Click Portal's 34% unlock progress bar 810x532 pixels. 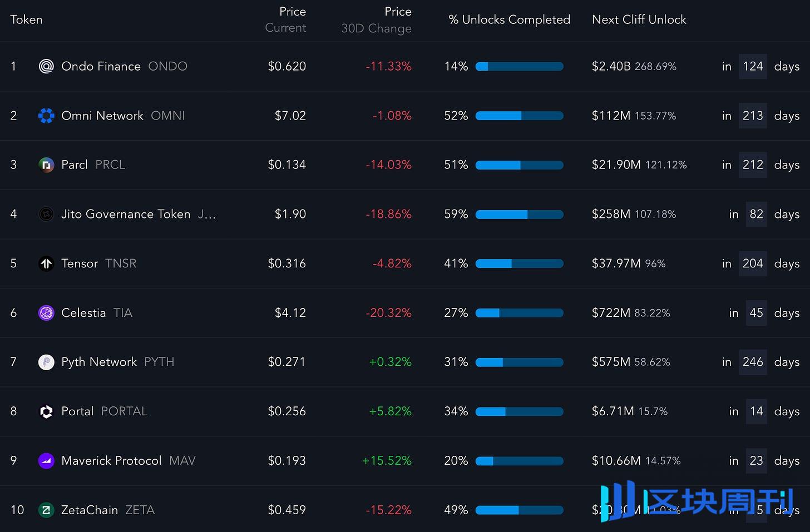point(520,411)
